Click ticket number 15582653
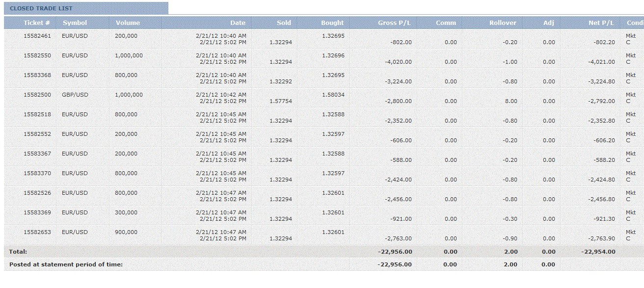The width and height of the screenshot is (644, 288). click(37, 232)
